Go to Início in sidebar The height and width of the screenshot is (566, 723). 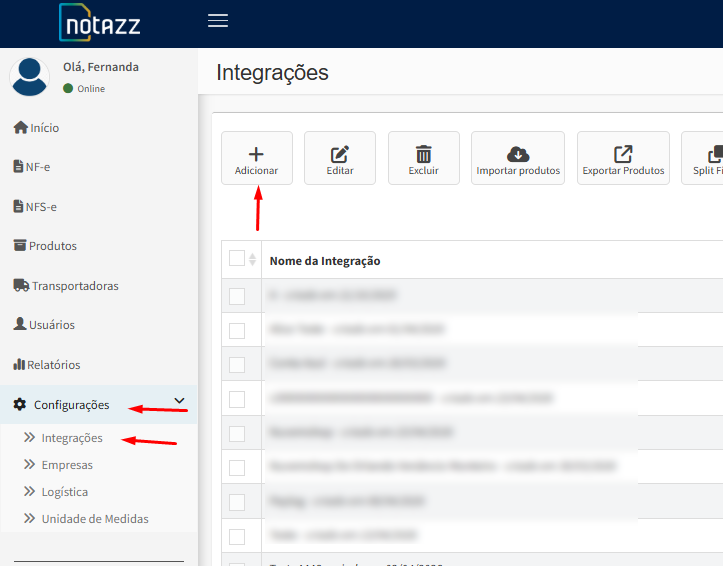pos(44,128)
